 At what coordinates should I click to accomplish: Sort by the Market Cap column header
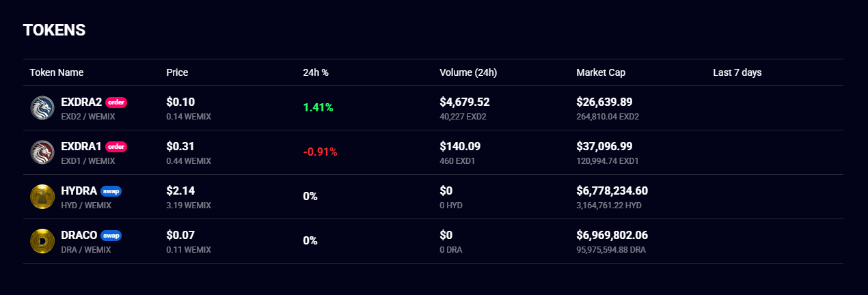point(601,72)
